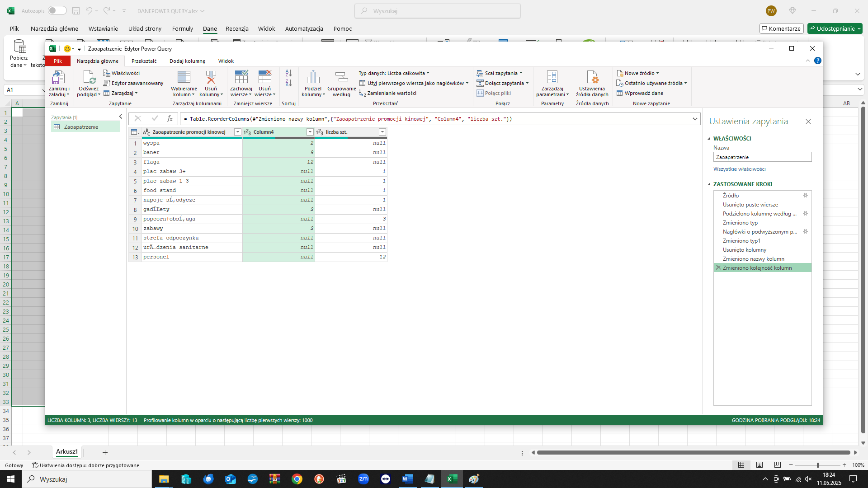Select the Usunięto kolumny step
The height and width of the screenshot is (488, 868).
tap(745, 249)
